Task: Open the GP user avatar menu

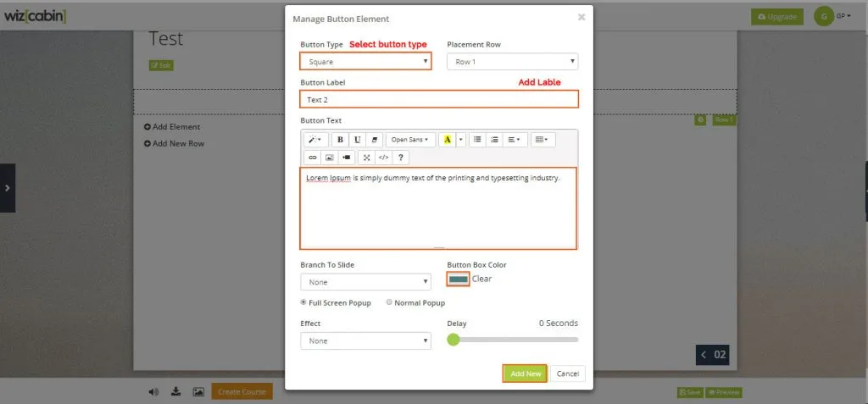Action: pyautogui.click(x=832, y=17)
